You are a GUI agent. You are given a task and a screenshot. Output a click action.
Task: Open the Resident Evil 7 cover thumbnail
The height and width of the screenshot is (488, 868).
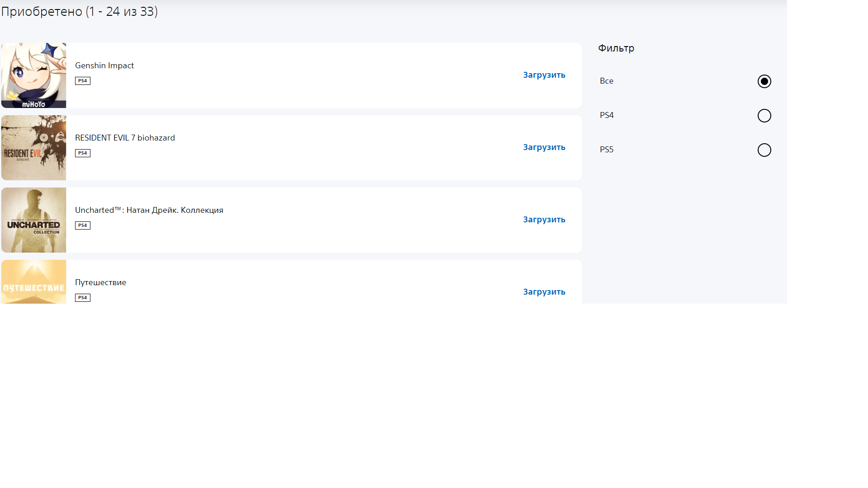33,148
